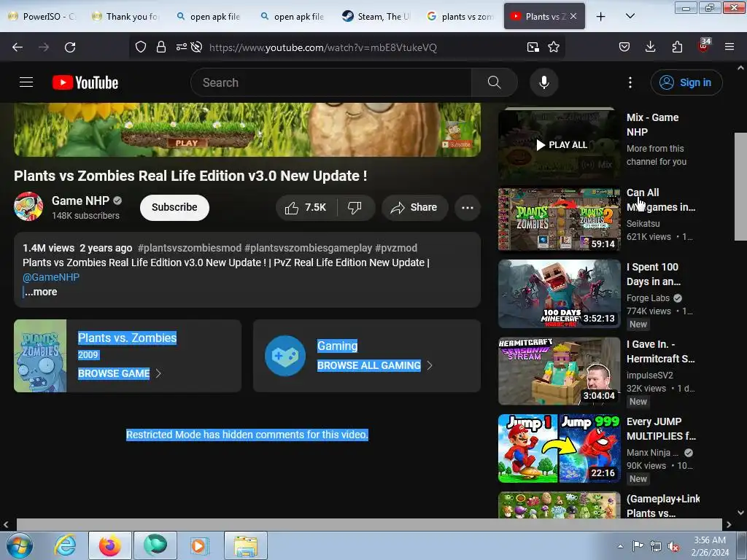Image resolution: width=747 pixels, height=560 pixels.
Task: Open Every JUMP MULTIPLIES video thumbnail
Action: click(x=559, y=448)
